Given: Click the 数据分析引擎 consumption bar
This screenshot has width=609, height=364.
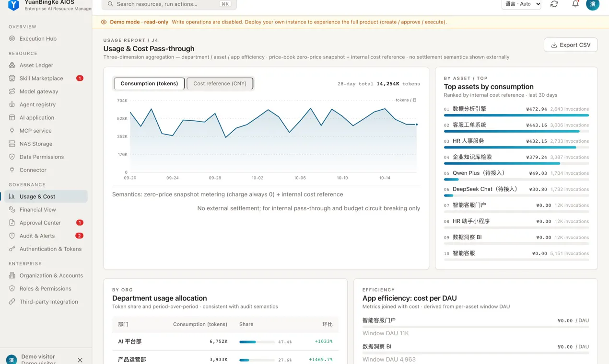Looking at the screenshot, I should pyautogui.click(x=516, y=115).
